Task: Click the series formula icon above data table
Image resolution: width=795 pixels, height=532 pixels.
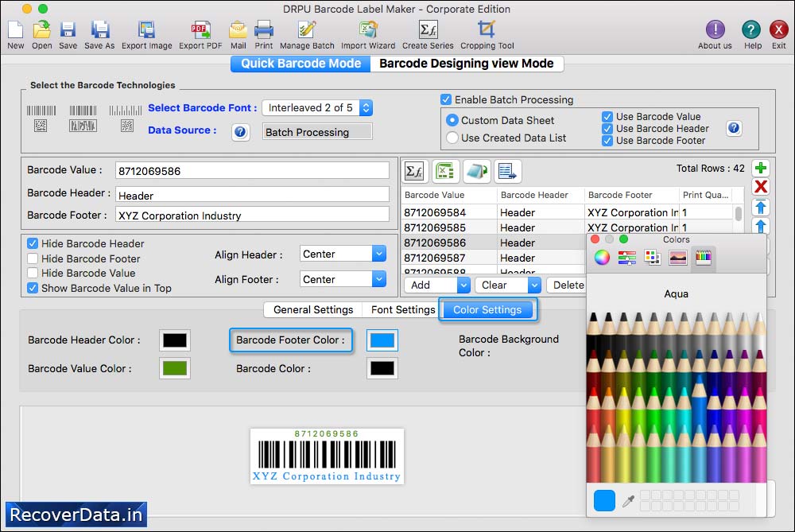Action: [x=415, y=172]
